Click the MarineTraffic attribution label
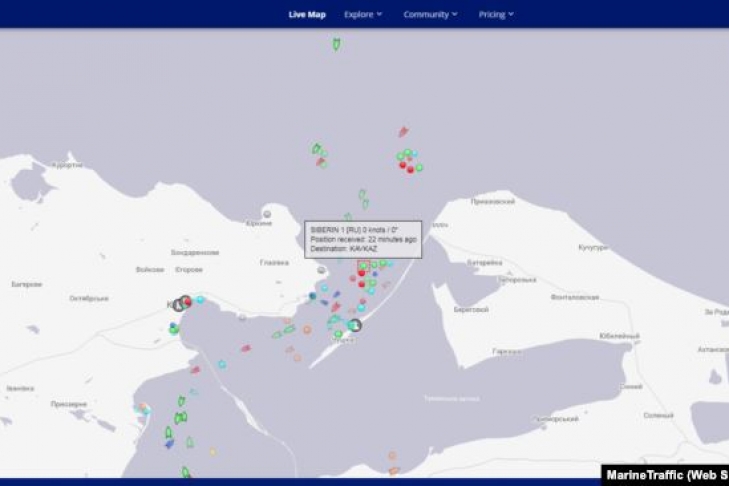The image size is (729, 486). click(x=666, y=475)
